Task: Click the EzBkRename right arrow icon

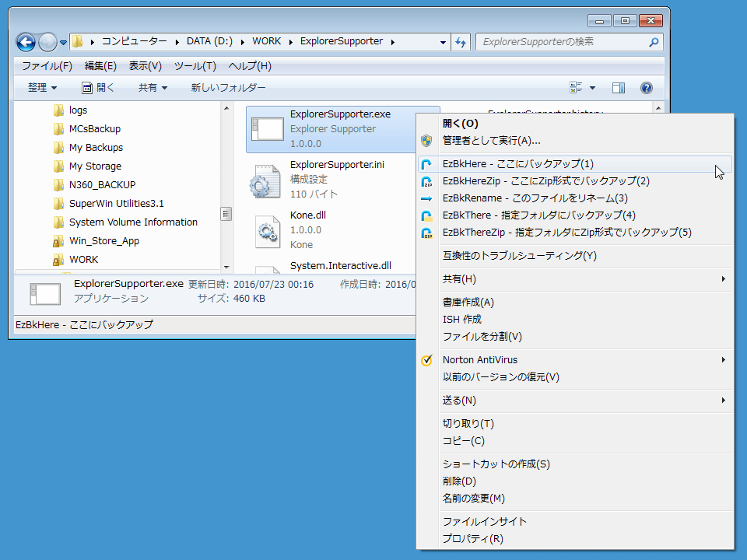Action: (x=426, y=198)
